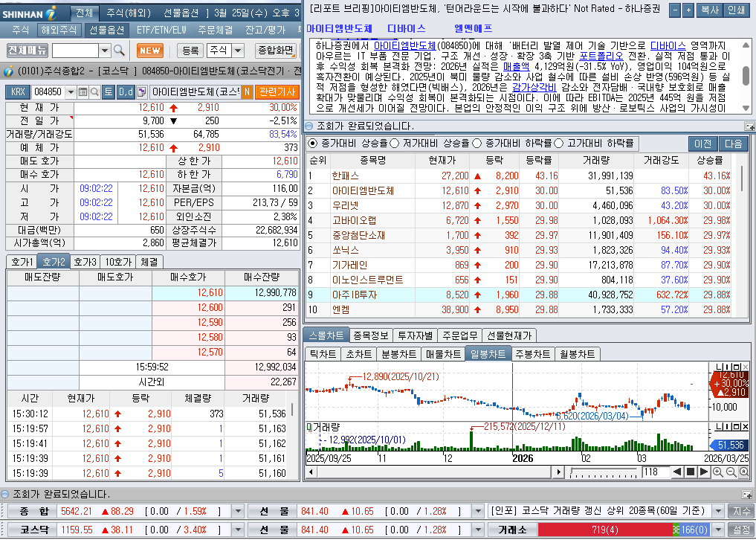Open the dropdown next to the 거래소 bar

718,530
